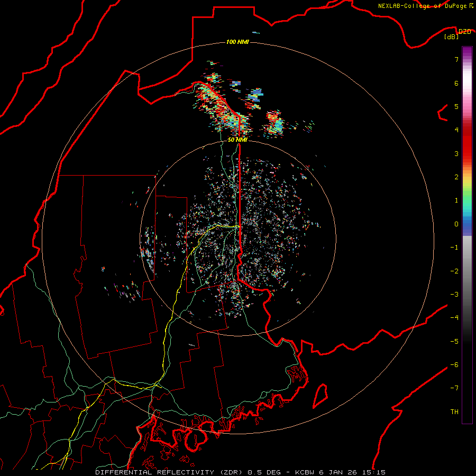Click the DZD [dB] color scale title
476x476 pixels.
pyautogui.click(x=458, y=34)
